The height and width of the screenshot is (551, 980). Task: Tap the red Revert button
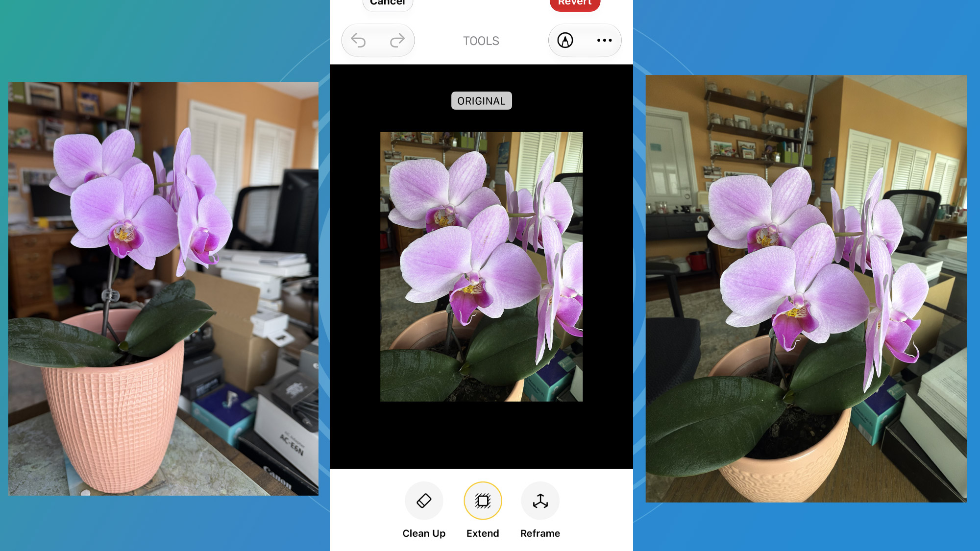pos(575,4)
